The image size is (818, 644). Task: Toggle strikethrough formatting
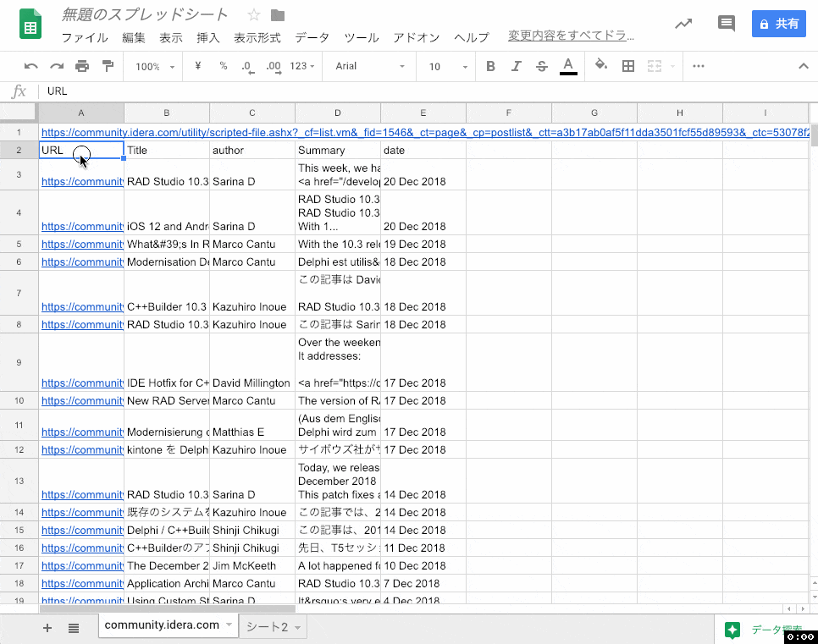pyautogui.click(x=542, y=66)
